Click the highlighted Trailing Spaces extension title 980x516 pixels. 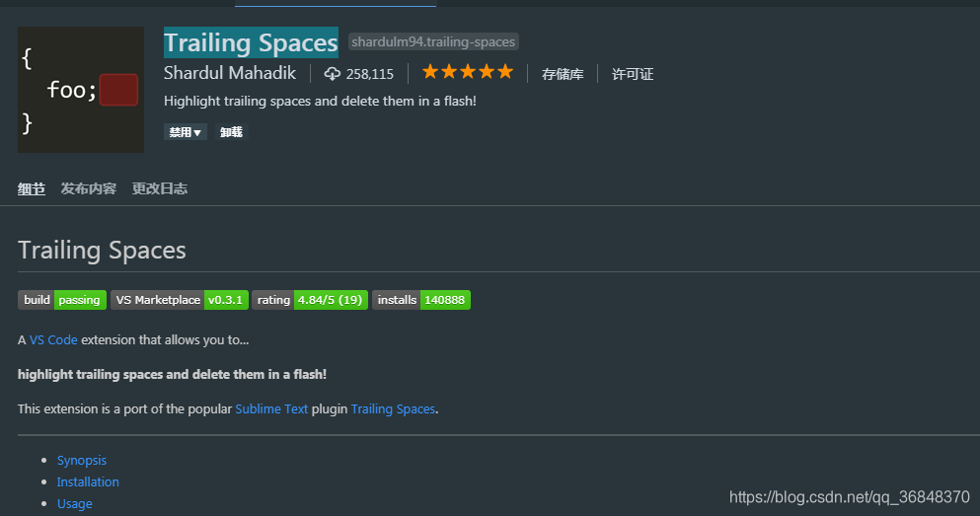point(251,42)
